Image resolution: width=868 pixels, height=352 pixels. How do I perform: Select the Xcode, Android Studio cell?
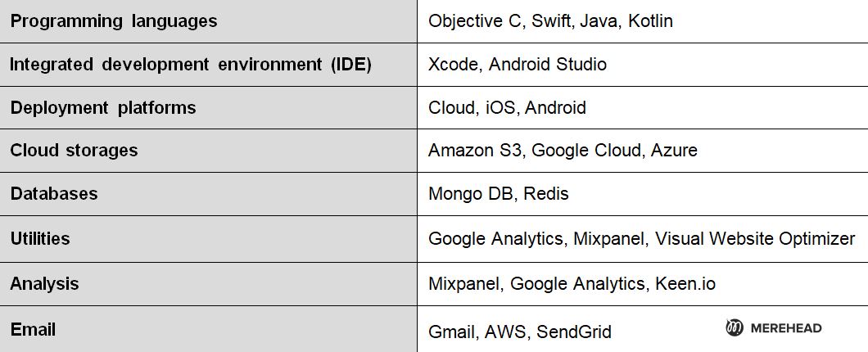tap(518, 65)
